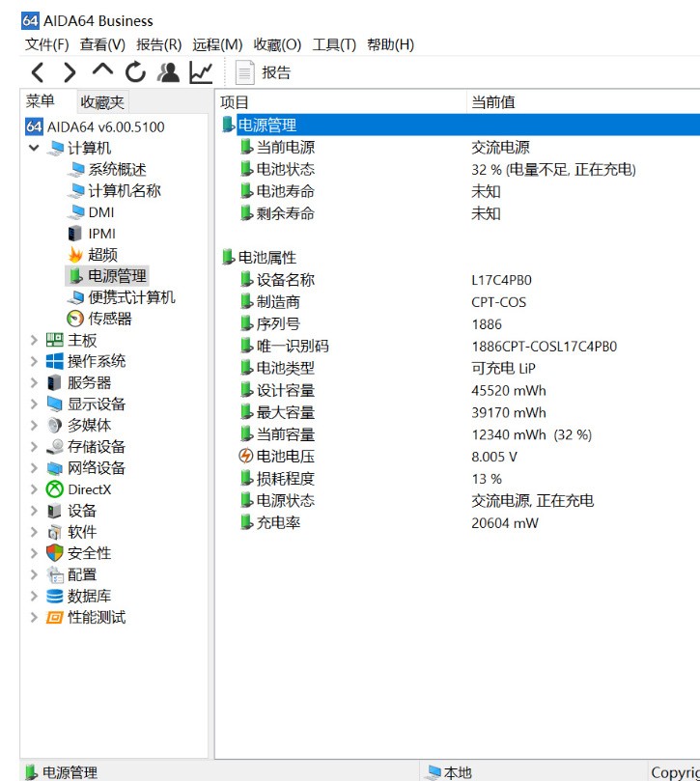The width and height of the screenshot is (700, 781).
Task: Switch to the 收藏夹 tab
Action: [102, 102]
